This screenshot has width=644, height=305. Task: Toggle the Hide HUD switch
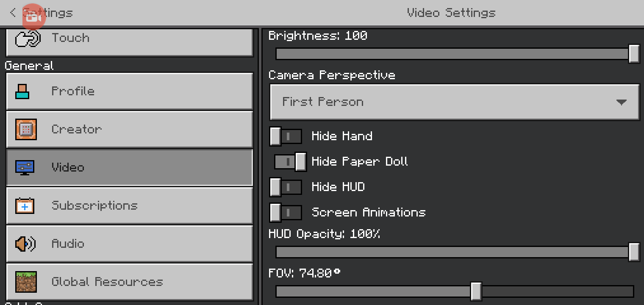coord(286,187)
